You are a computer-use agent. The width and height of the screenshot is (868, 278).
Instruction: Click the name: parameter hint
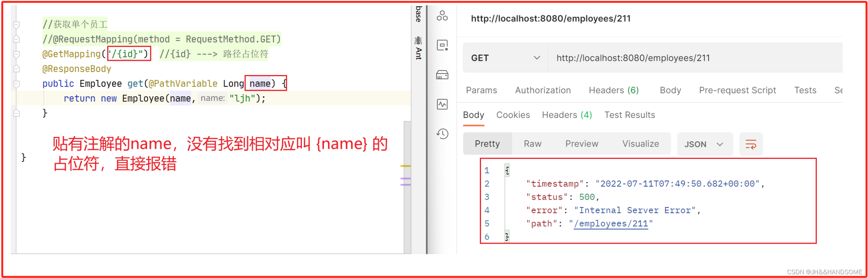coord(212,98)
